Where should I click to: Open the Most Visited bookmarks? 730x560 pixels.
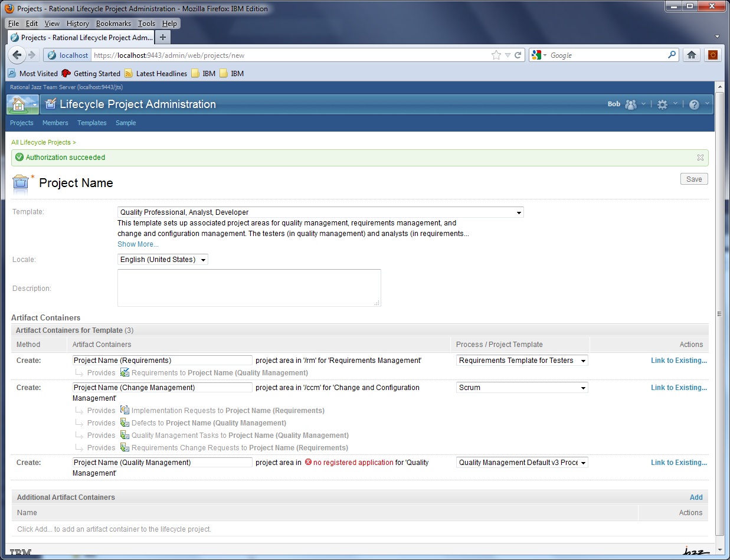click(33, 74)
